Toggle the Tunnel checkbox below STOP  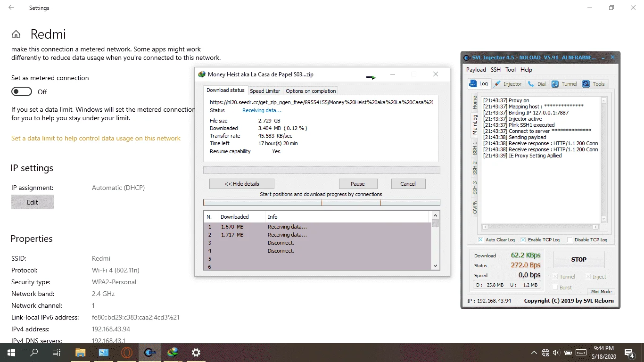click(555, 277)
